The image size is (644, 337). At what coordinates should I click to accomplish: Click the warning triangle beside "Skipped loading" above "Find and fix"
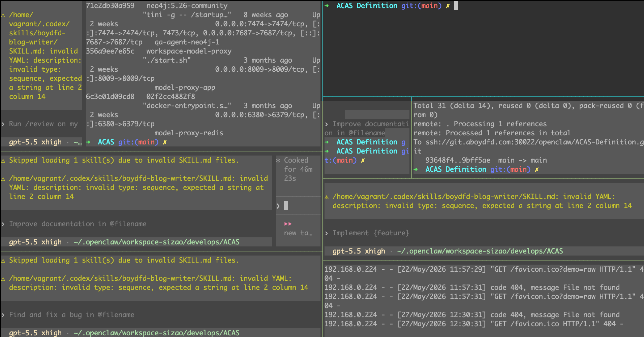click(x=3, y=261)
